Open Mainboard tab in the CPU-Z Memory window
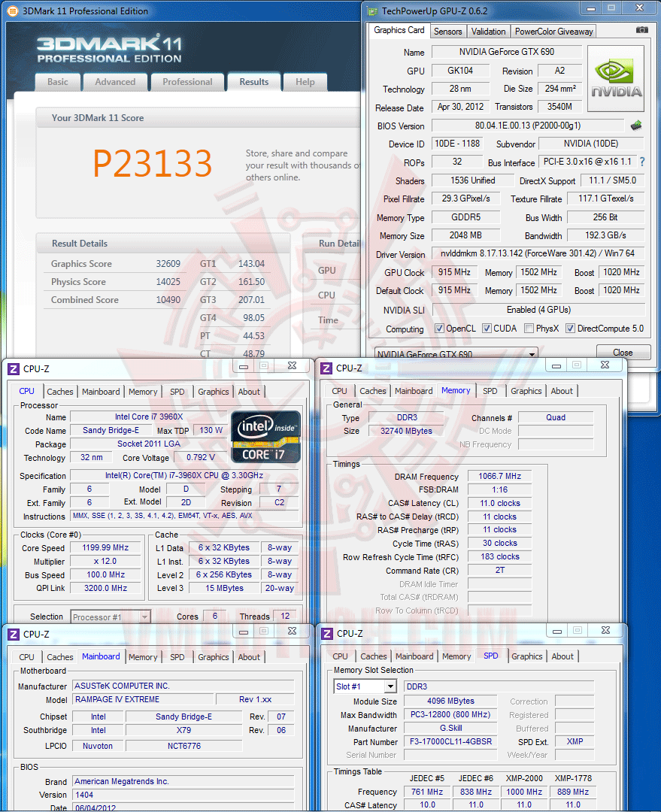 pyautogui.click(x=414, y=391)
